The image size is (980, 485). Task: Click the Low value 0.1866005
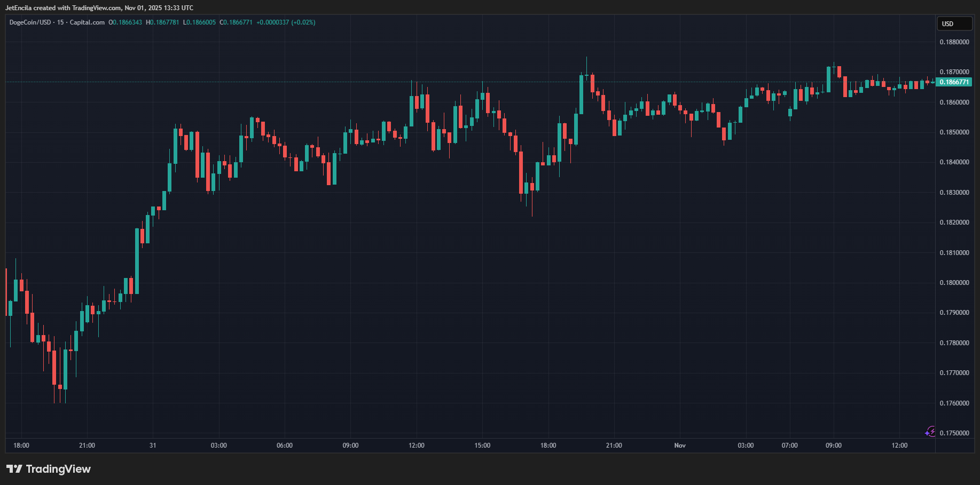[x=201, y=22]
